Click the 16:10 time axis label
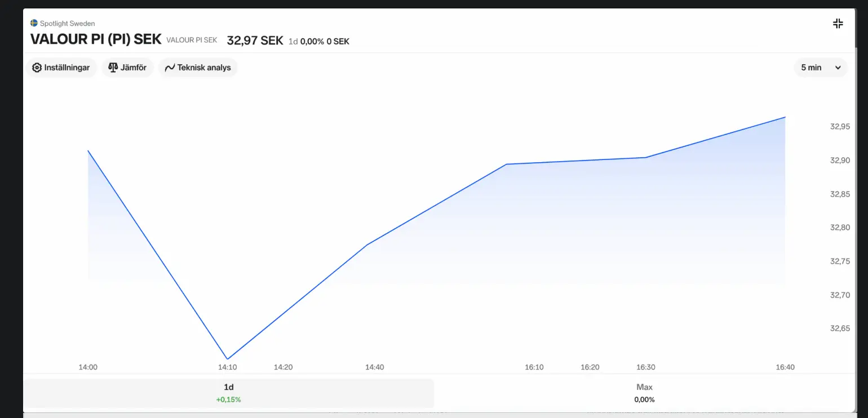 (x=534, y=367)
